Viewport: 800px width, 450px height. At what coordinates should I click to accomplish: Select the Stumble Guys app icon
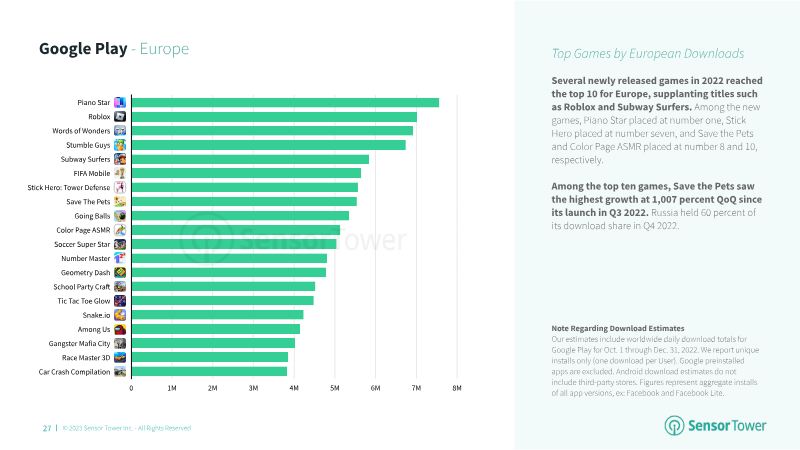120,145
